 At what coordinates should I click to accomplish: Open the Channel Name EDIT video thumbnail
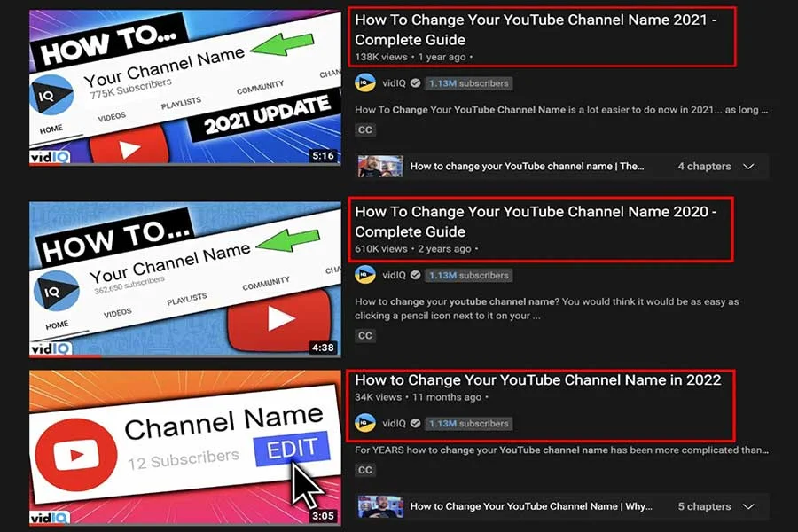click(185, 448)
